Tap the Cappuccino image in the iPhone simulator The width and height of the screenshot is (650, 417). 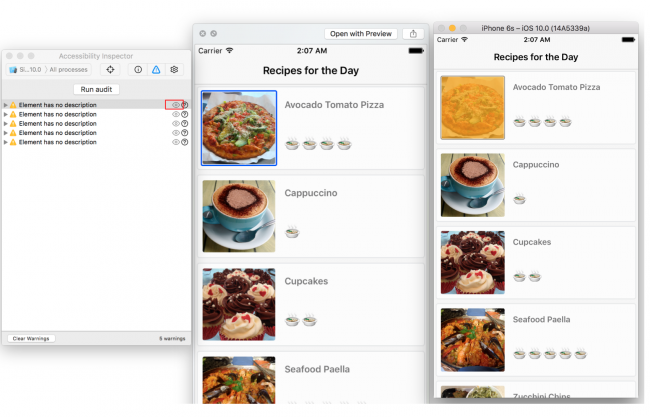point(473,185)
